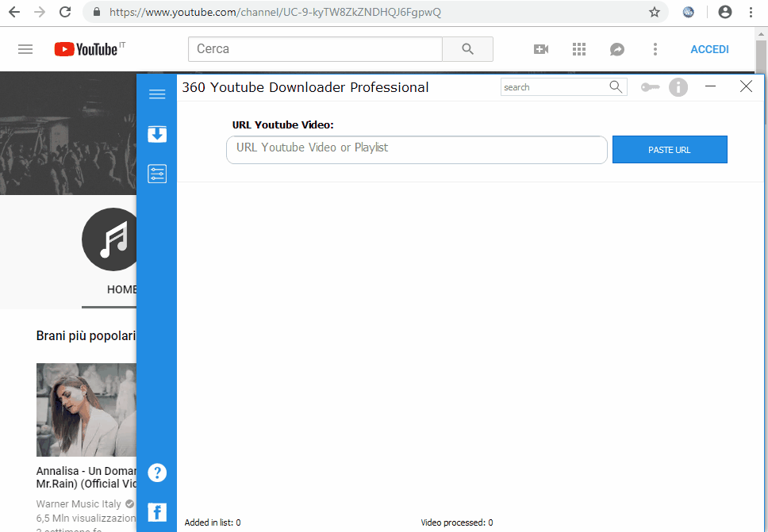
Task: Open the Warner Music Italy channel link
Action: [x=79, y=503]
